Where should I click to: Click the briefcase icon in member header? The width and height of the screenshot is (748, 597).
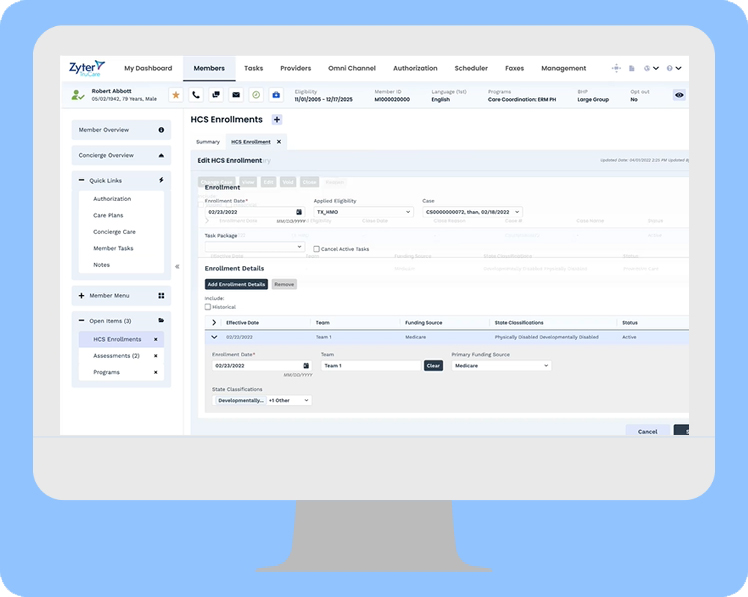point(276,95)
